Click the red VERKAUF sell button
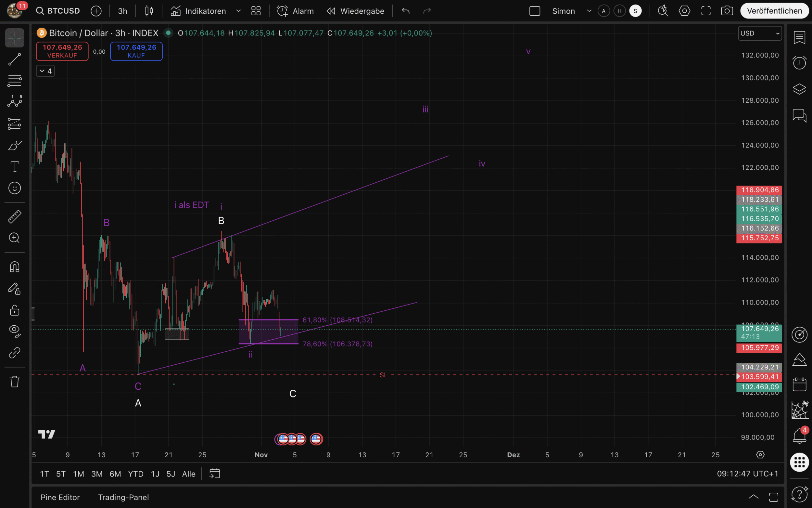Image resolution: width=812 pixels, height=508 pixels. pos(62,51)
